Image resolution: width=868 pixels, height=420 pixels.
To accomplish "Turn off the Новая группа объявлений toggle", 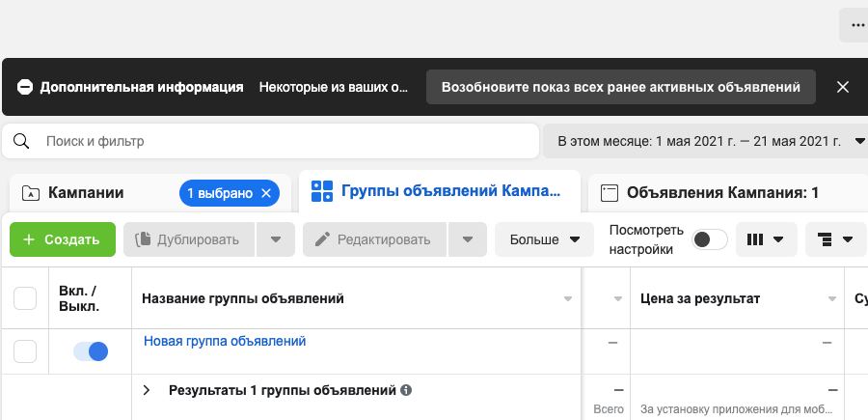I will 91,351.
